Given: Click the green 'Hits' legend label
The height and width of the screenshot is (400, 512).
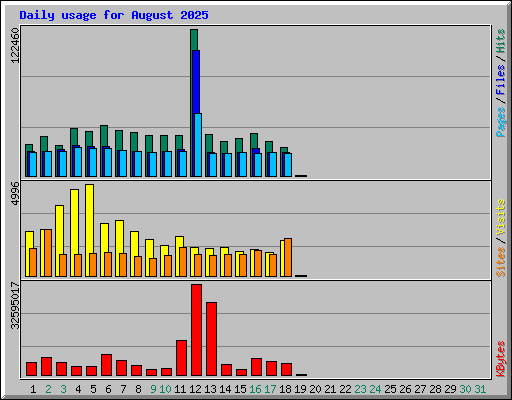Looking at the screenshot, I should [x=500, y=41].
